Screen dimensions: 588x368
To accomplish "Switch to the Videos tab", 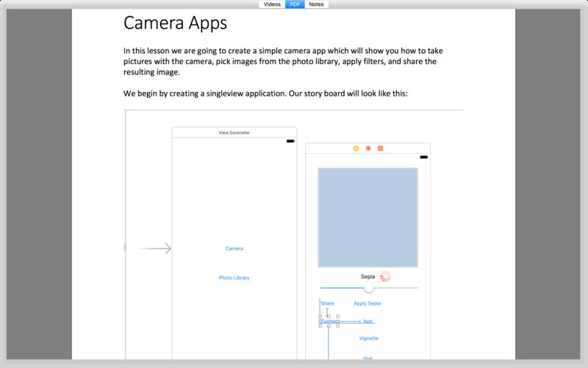I will click(x=272, y=4).
